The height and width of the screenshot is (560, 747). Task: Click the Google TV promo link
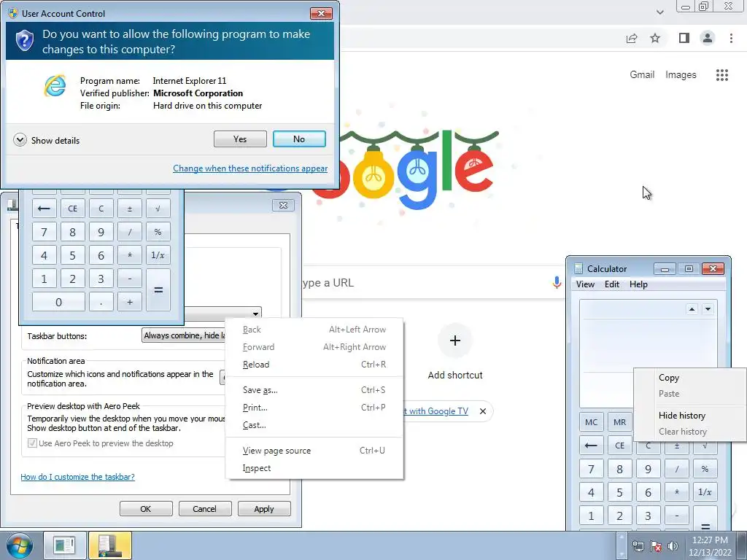[436, 411]
